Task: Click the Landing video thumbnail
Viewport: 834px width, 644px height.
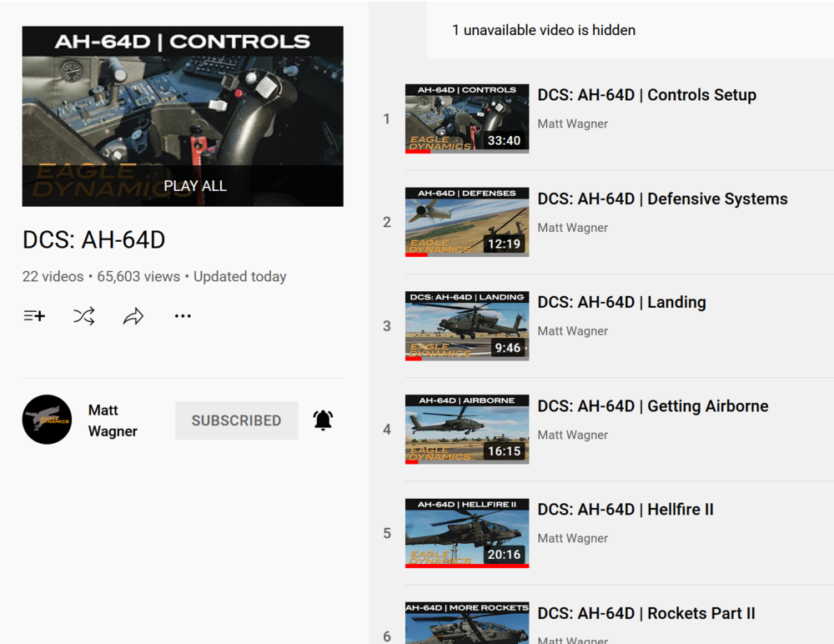Action: 467,325
